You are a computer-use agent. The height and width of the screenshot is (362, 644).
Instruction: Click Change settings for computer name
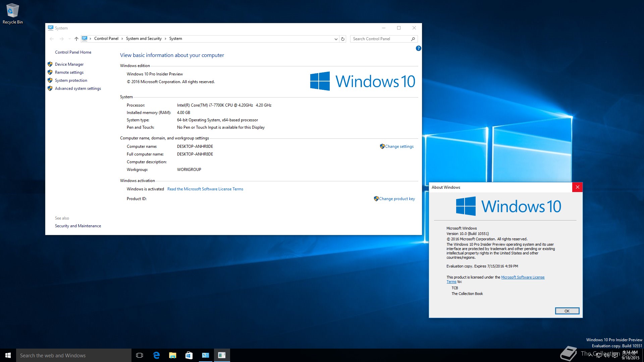(399, 146)
